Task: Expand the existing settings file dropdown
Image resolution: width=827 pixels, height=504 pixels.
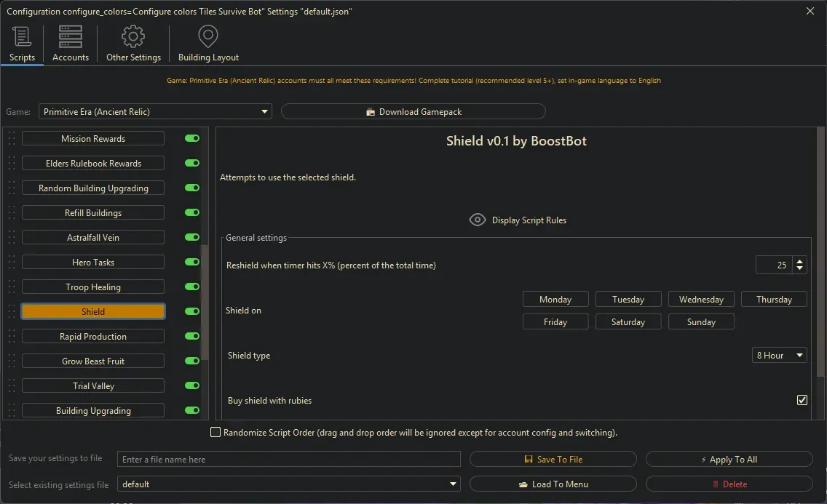Action: point(453,484)
